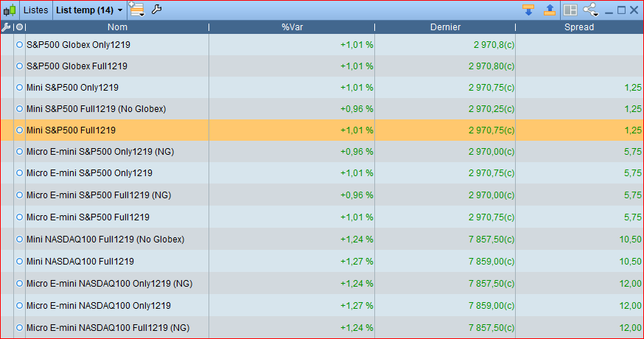
Task: Click 7 857,50(c) in Micro E-mini NASDAQ100 Full1219 (NG) row
Action: (491, 328)
